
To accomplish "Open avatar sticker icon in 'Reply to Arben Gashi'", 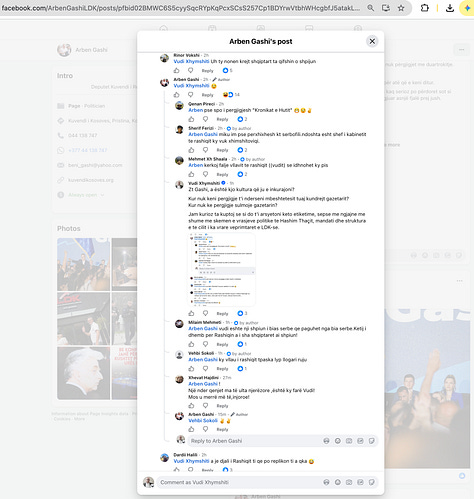I will pyautogui.click(x=326, y=441).
